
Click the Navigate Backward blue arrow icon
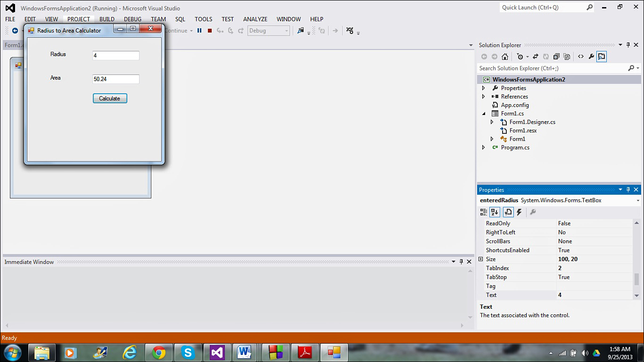15,31
